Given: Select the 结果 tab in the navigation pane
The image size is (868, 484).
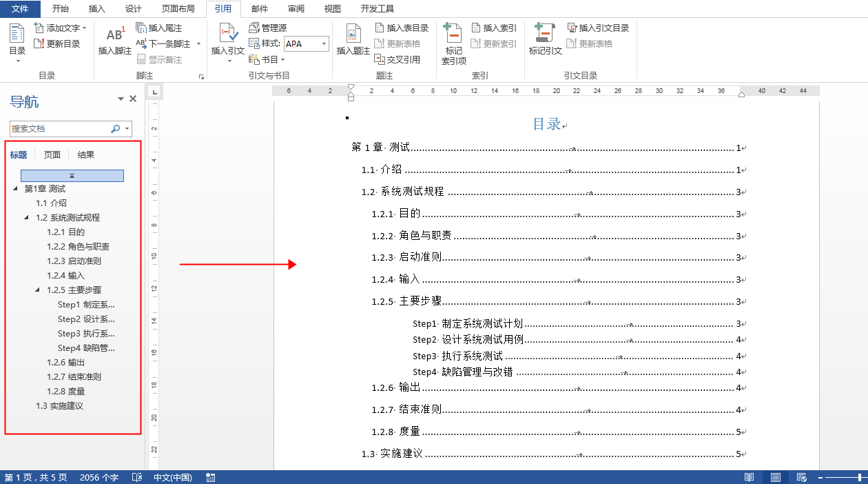Looking at the screenshot, I should (86, 155).
